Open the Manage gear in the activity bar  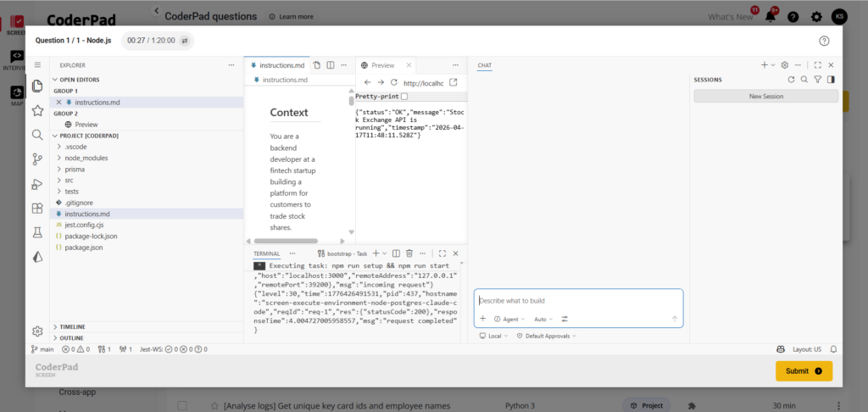[37, 331]
